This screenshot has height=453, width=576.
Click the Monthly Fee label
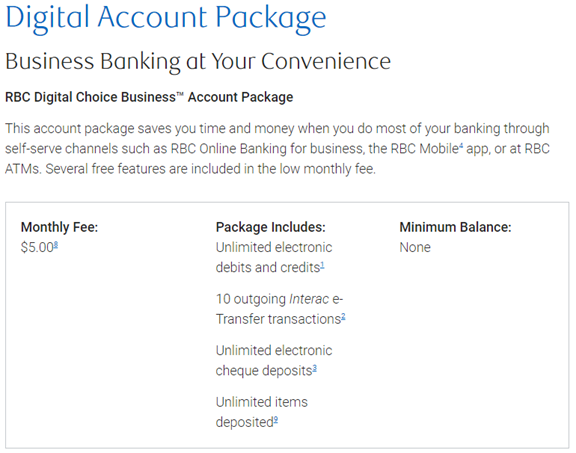pyautogui.click(x=60, y=227)
